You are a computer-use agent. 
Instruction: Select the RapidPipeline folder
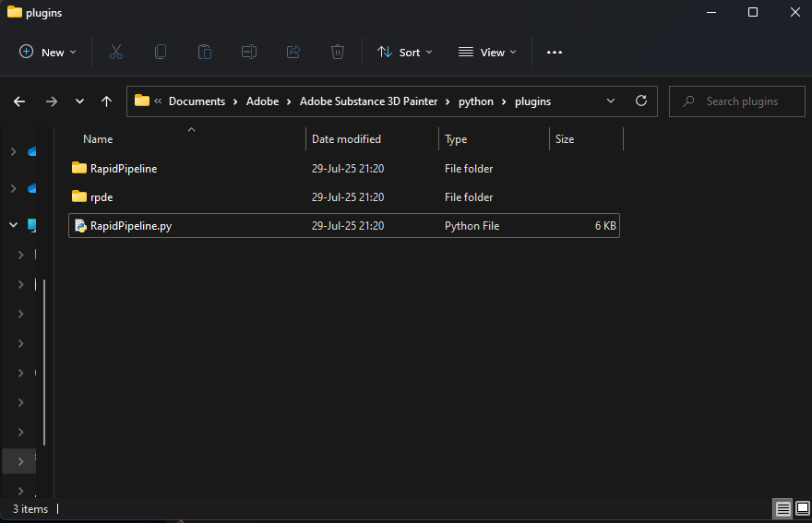pyautogui.click(x=344, y=168)
